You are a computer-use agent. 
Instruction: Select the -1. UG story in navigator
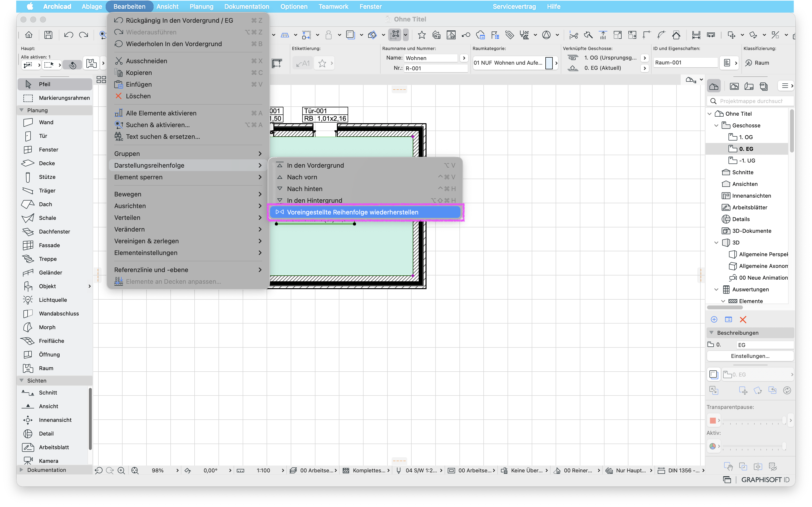(747, 161)
